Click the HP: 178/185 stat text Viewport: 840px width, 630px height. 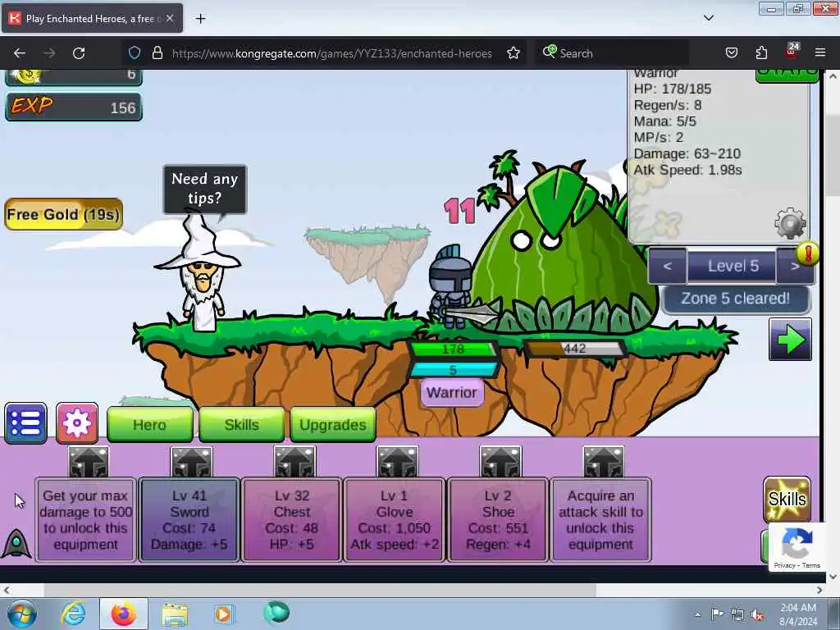point(673,89)
